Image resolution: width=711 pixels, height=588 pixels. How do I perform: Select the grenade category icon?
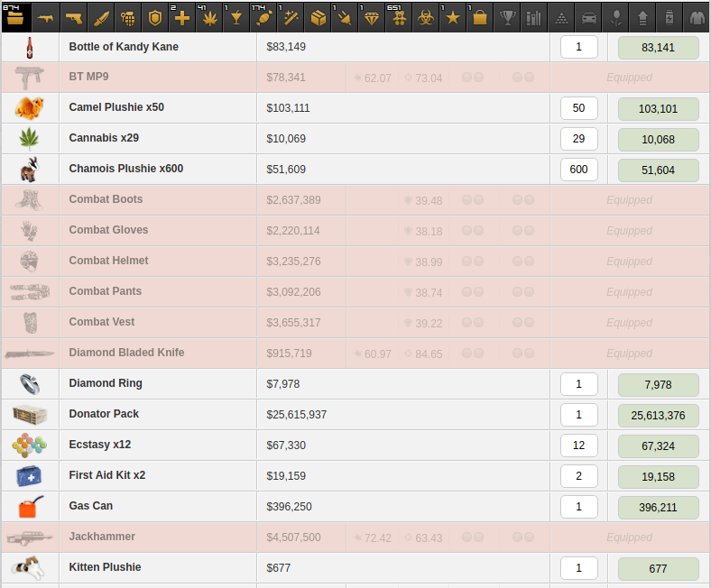pos(128,17)
